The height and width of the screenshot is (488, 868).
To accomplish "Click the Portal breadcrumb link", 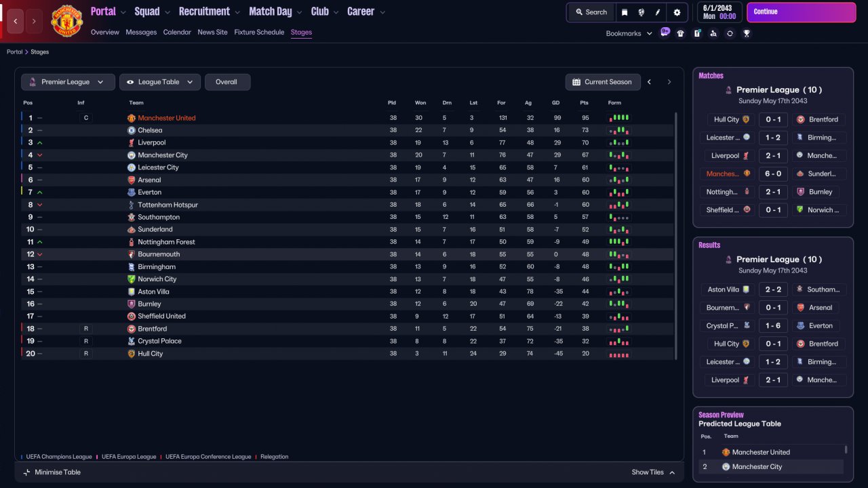I will 14,52.
